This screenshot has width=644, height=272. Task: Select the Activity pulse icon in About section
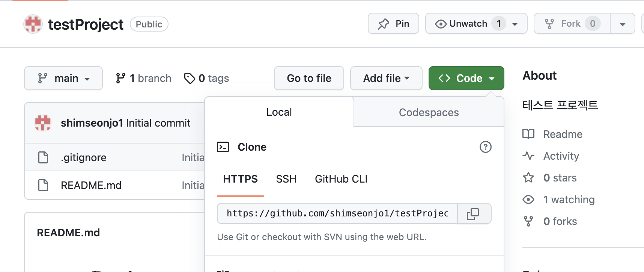[529, 156]
